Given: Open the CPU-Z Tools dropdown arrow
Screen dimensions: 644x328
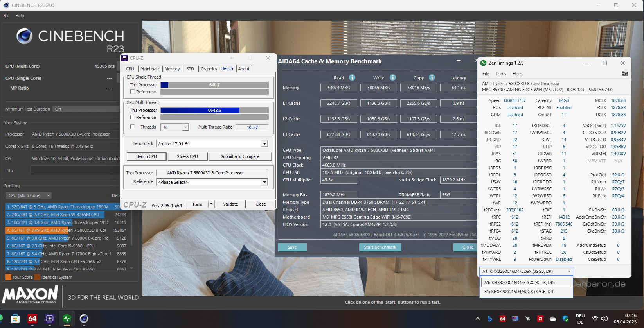Looking at the screenshot, I should [x=211, y=204].
